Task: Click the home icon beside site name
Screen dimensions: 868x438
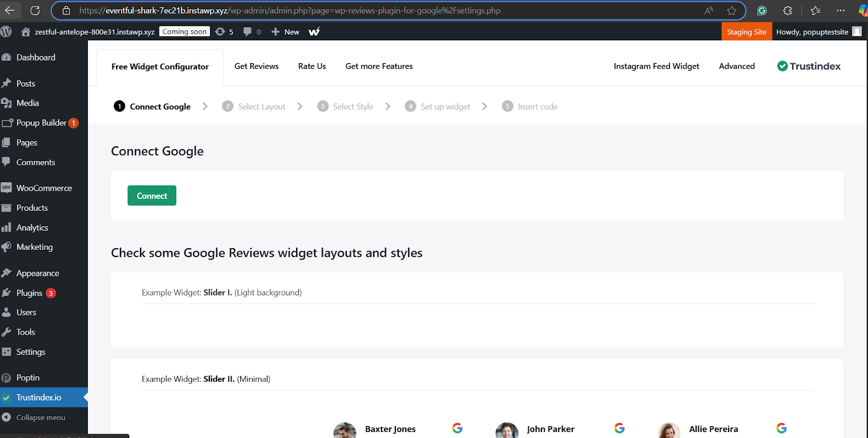Action: point(25,31)
